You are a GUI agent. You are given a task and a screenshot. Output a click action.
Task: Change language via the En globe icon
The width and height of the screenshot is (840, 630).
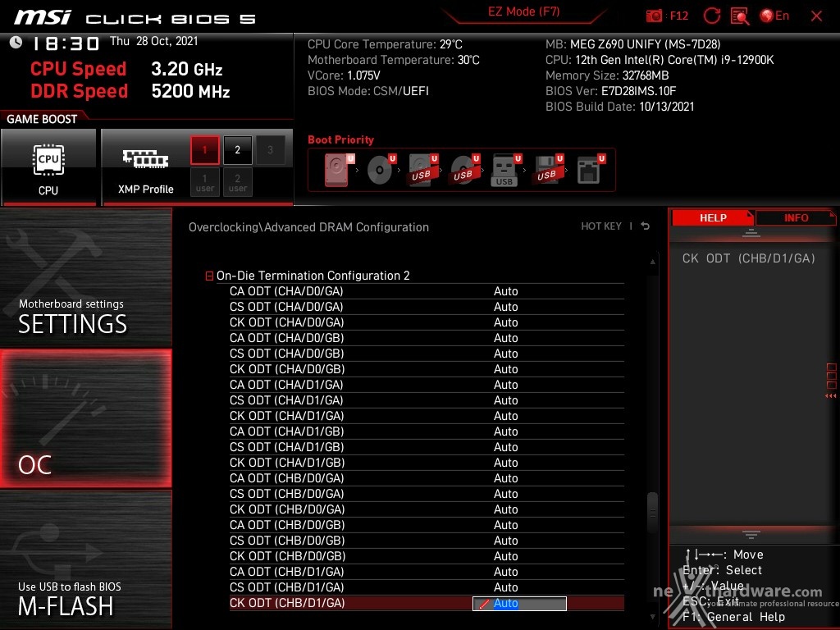click(774, 16)
